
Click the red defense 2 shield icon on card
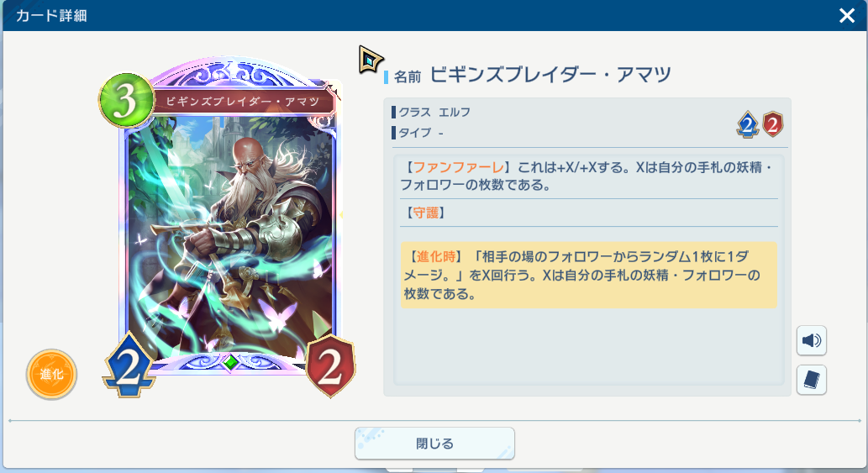pos(330,365)
